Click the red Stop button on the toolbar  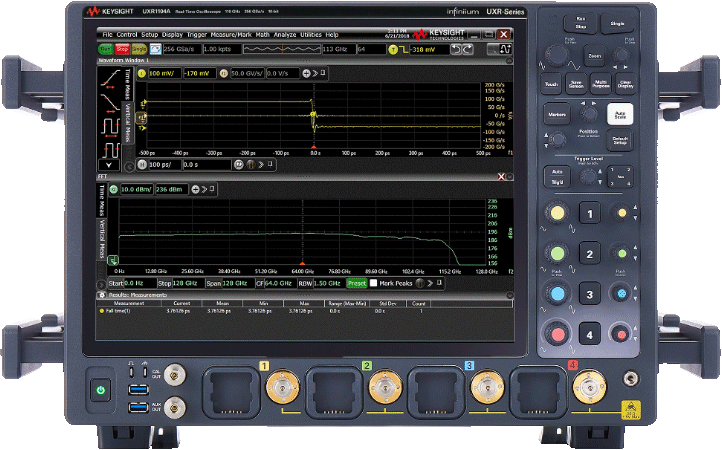(x=122, y=49)
